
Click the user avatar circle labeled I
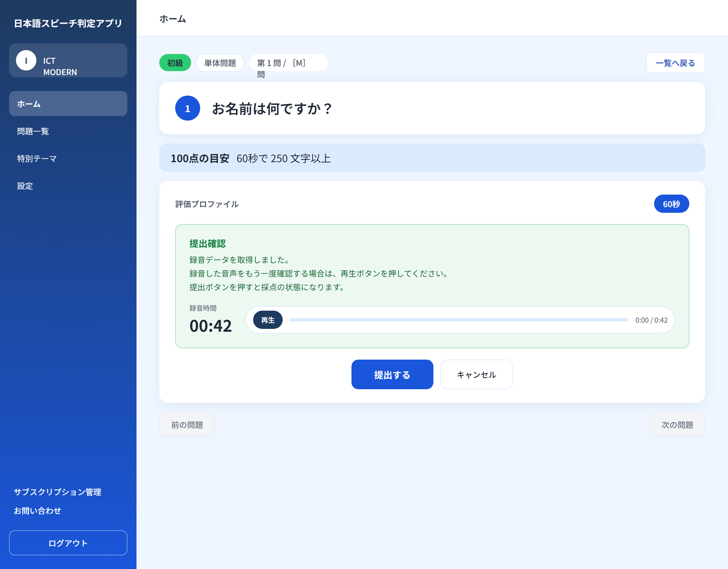coord(26,60)
